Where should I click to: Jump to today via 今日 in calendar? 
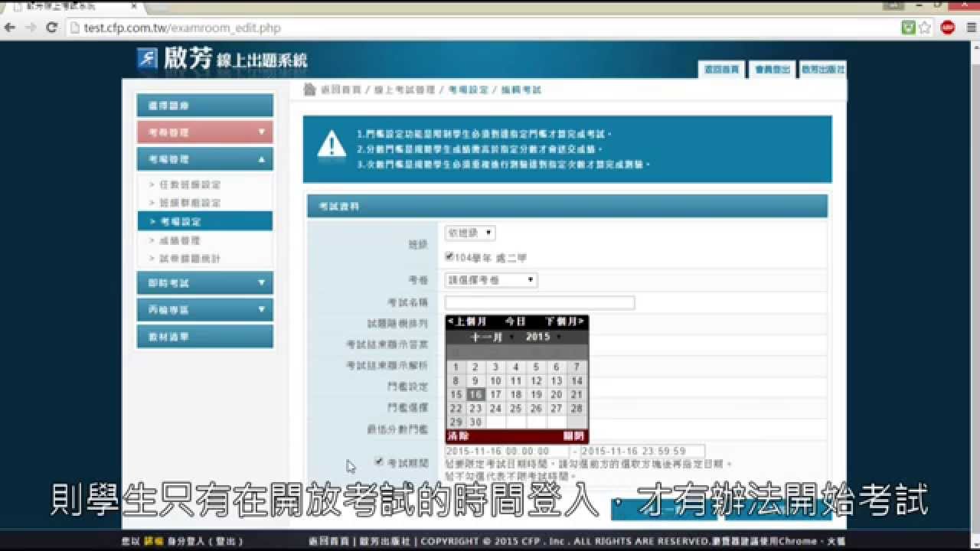(515, 321)
